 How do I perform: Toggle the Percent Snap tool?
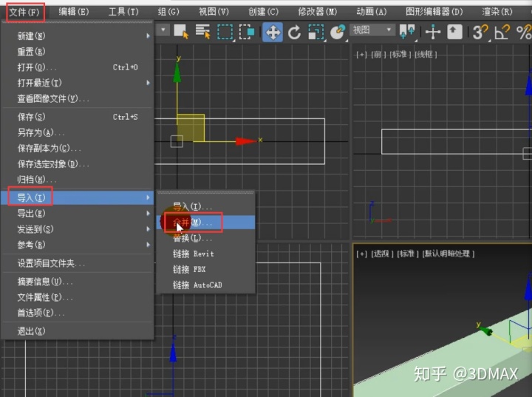coord(524,32)
